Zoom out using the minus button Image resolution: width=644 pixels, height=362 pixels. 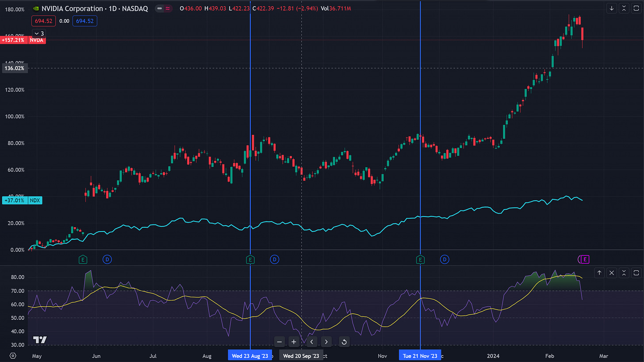tap(280, 342)
